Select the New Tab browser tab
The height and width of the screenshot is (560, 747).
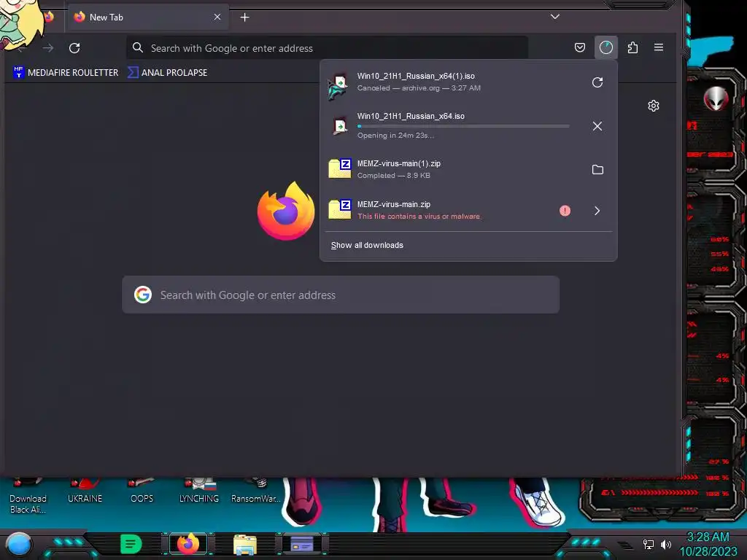click(147, 17)
